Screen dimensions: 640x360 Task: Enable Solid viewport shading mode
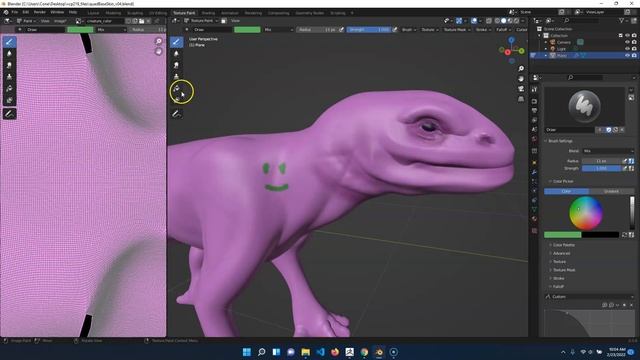(504, 21)
